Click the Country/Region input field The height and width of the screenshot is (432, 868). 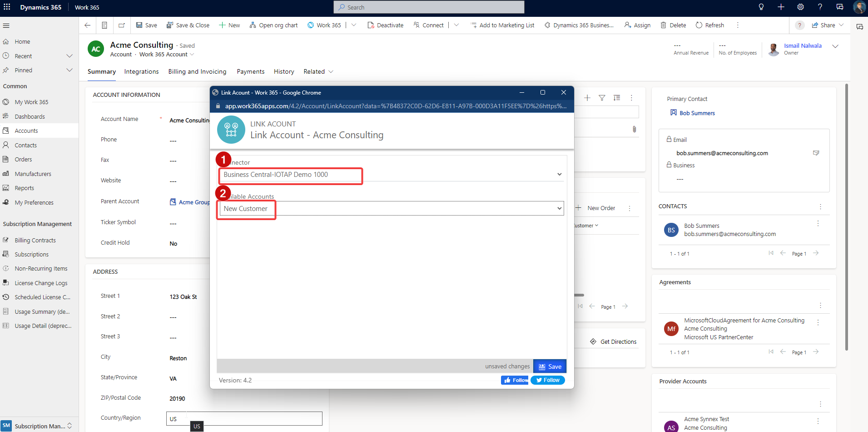(244, 419)
